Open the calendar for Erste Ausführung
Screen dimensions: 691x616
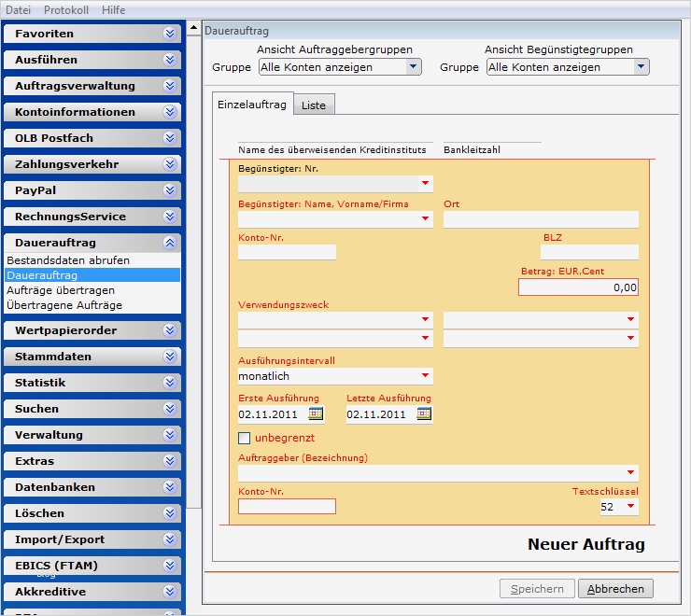[316, 413]
